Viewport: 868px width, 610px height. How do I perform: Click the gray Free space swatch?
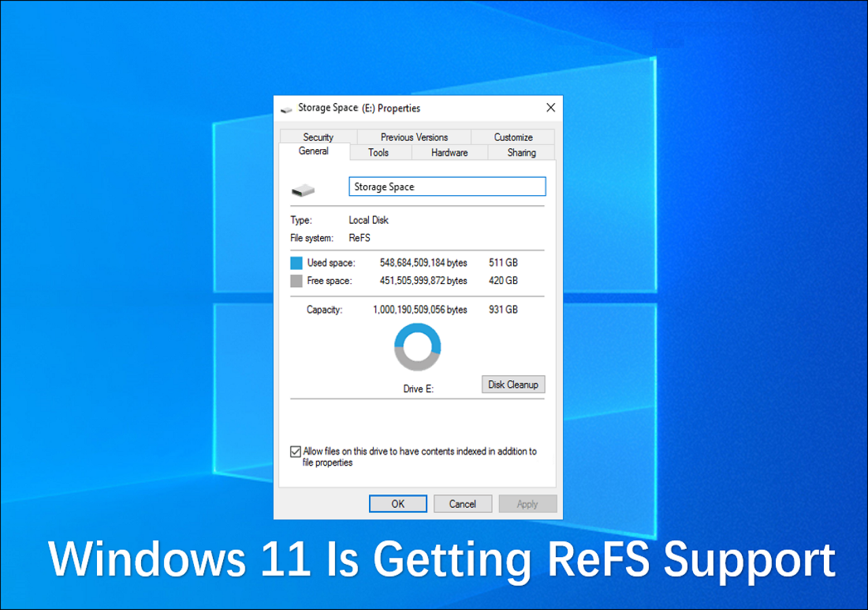click(x=296, y=281)
